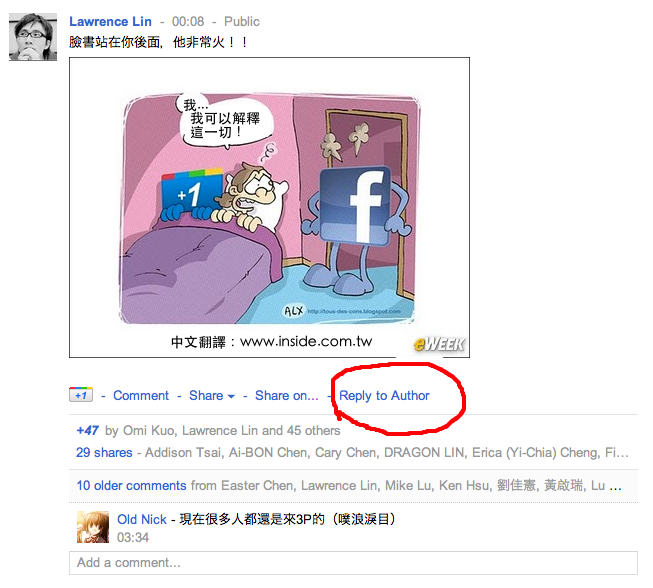The height and width of the screenshot is (588, 653).
Task: Open the Share dropdown arrow
Action: click(231, 396)
